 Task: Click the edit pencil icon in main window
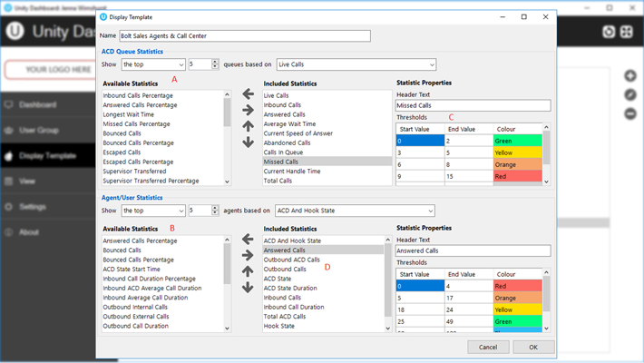coord(630,95)
